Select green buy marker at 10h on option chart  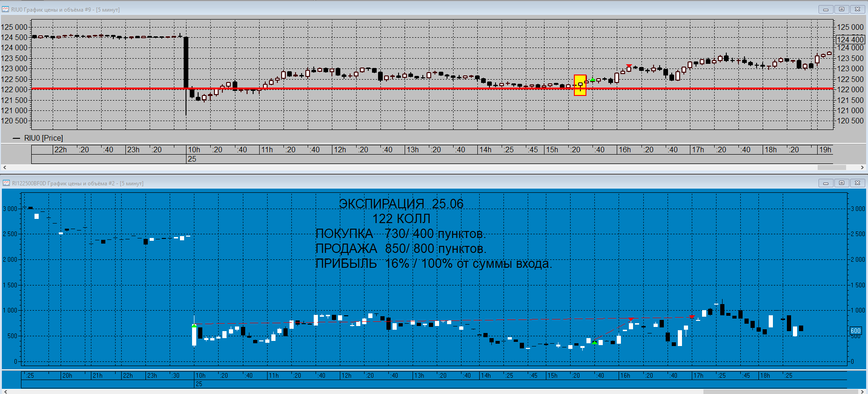[x=194, y=326]
